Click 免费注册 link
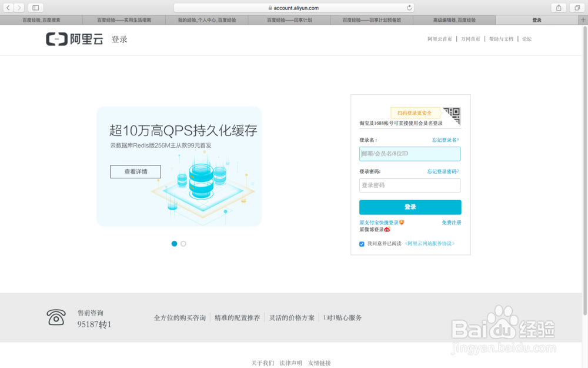This screenshot has height=368, width=588. click(452, 223)
